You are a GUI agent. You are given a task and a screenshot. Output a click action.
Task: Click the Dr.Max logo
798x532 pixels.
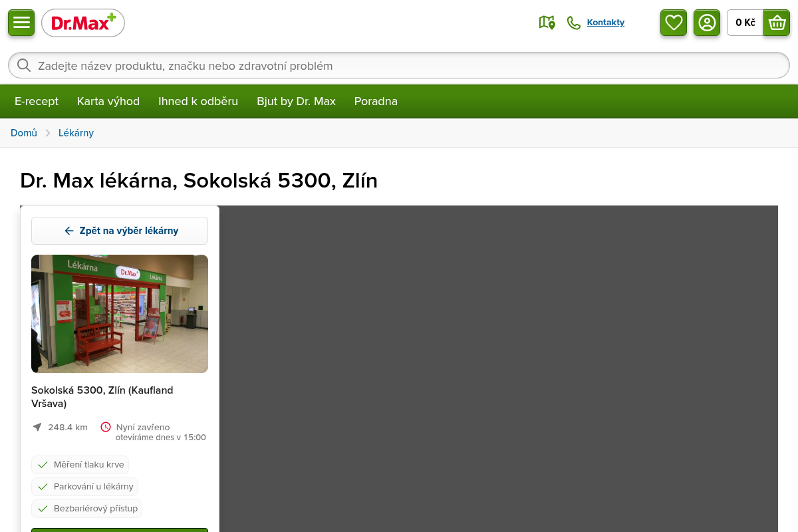coord(83,23)
